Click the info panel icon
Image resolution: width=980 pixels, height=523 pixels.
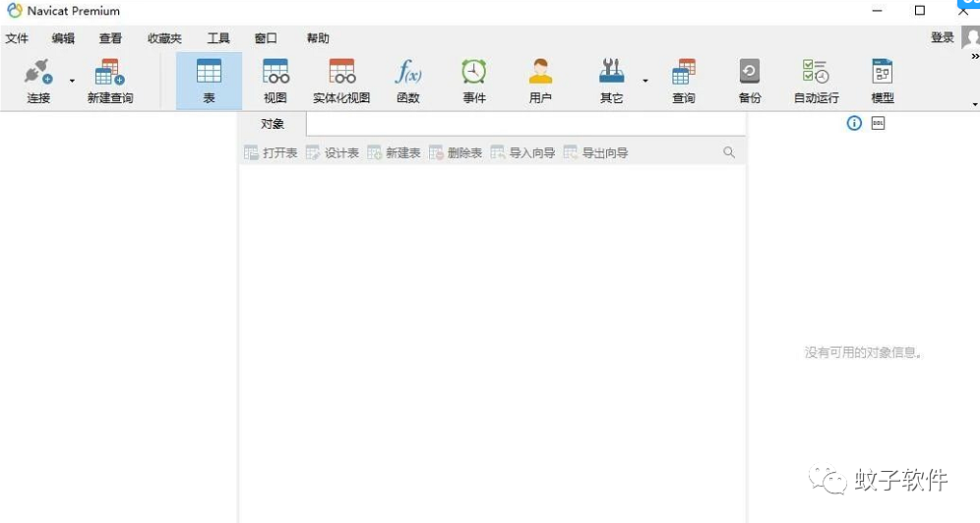(x=854, y=123)
